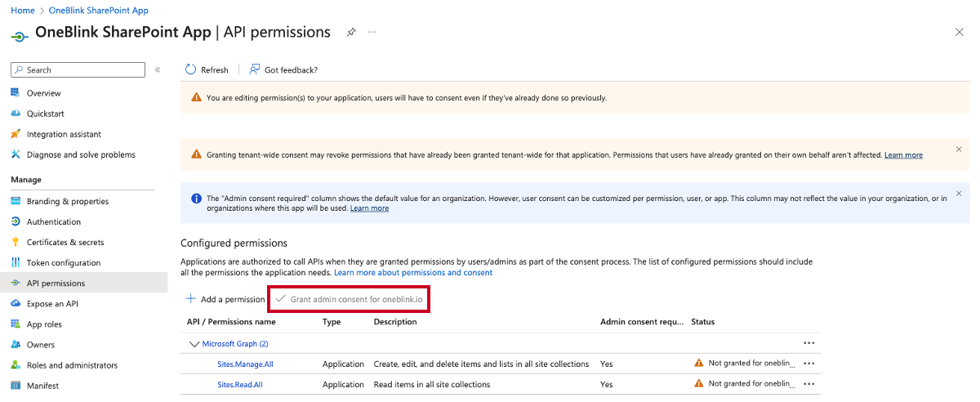This screenshot has height=402, width=980.
Task: Click Add a permission
Action: point(225,299)
